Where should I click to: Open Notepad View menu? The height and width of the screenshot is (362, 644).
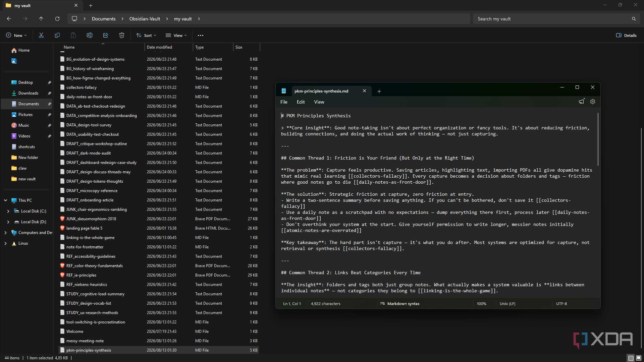[319, 102]
